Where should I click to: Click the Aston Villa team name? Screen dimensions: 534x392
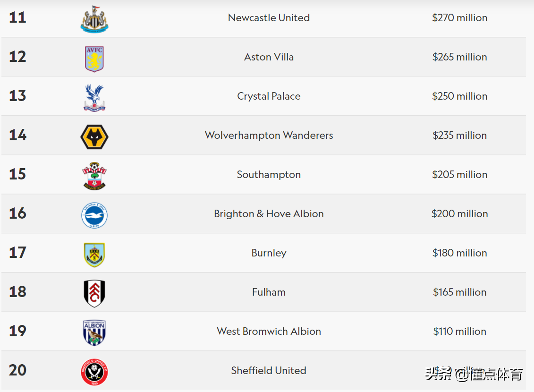[269, 57]
